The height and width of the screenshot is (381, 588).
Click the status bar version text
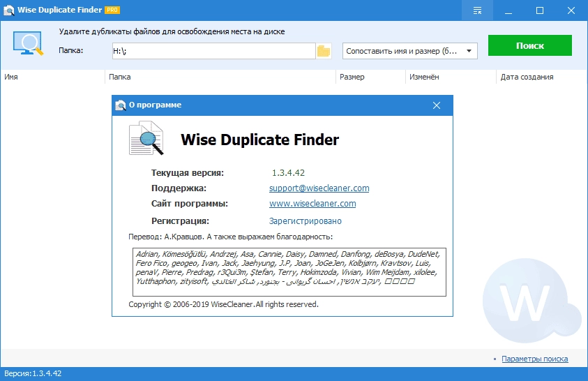33,373
